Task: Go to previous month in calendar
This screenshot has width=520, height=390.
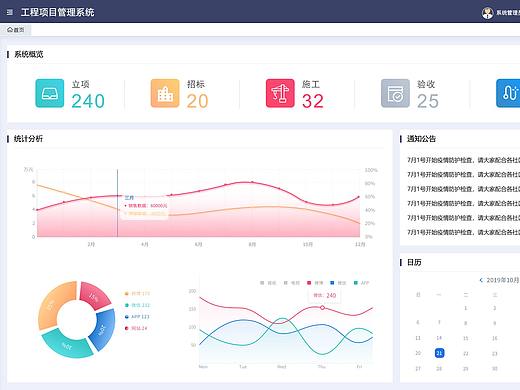Action: point(481,280)
